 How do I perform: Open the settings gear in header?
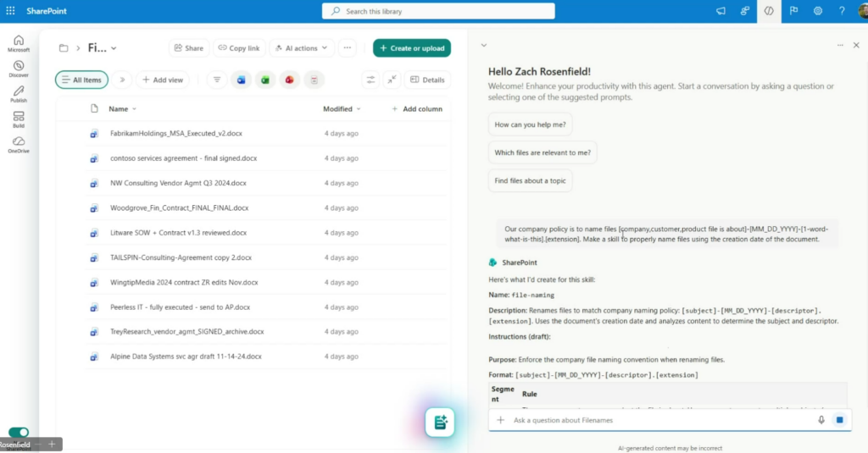coord(818,11)
